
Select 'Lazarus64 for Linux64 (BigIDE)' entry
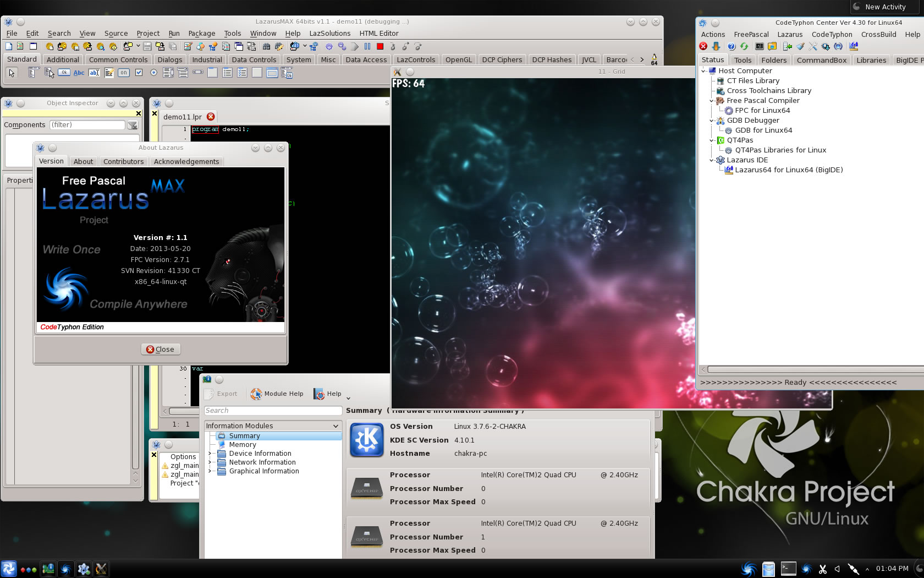coord(789,170)
